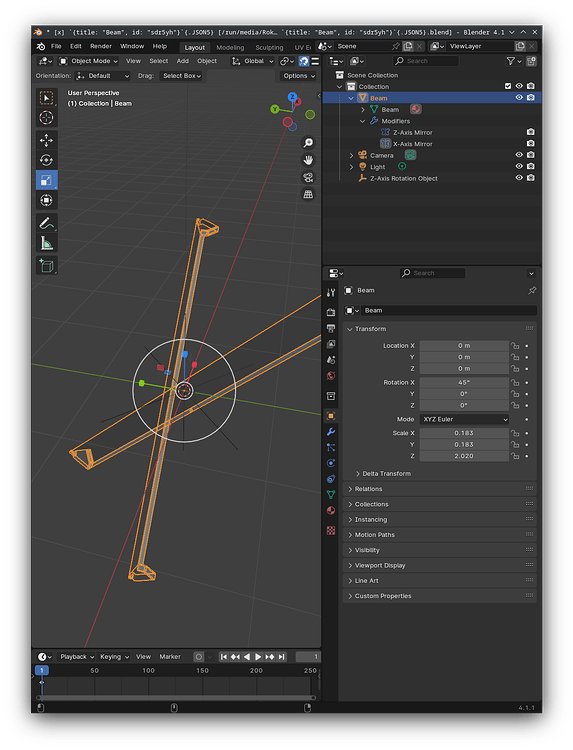This screenshot has height=750, width=573.
Task: Open the Physics properties tab
Action: (x=331, y=463)
